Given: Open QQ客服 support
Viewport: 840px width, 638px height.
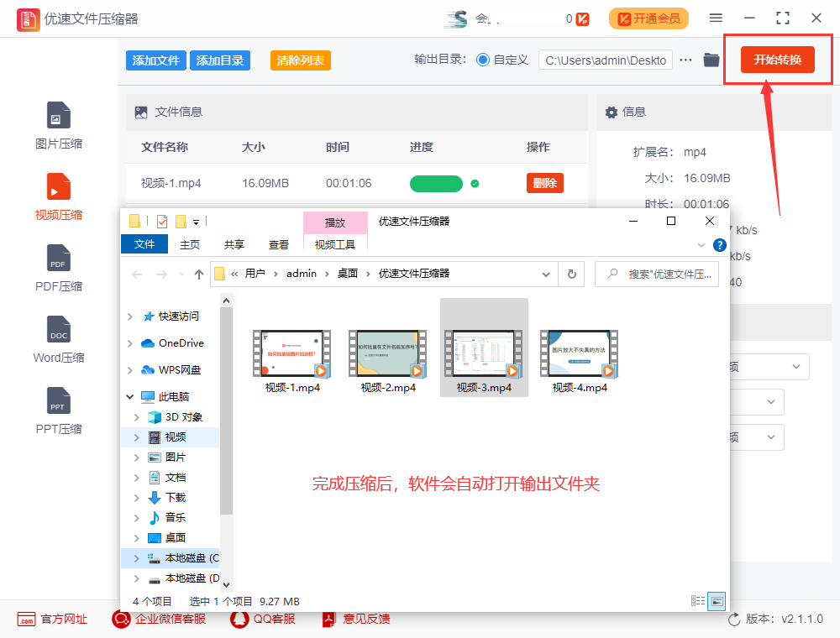Looking at the screenshot, I should click(262, 620).
